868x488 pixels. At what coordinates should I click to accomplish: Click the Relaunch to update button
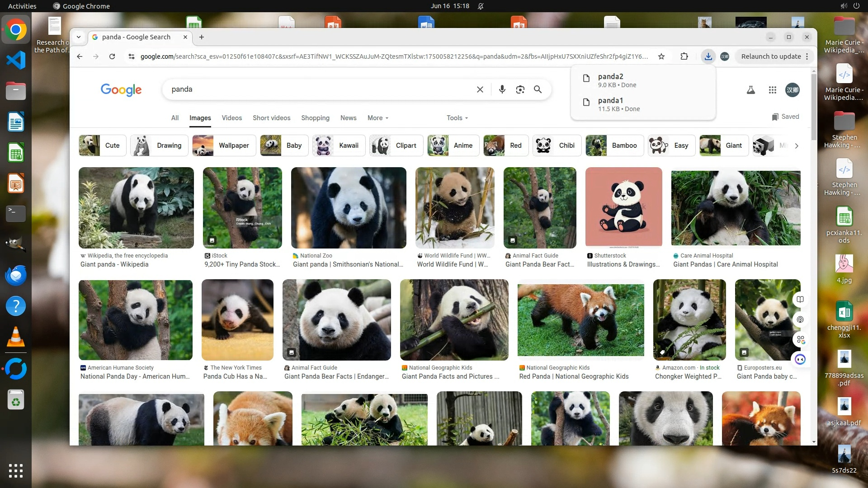tap(771, 56)
